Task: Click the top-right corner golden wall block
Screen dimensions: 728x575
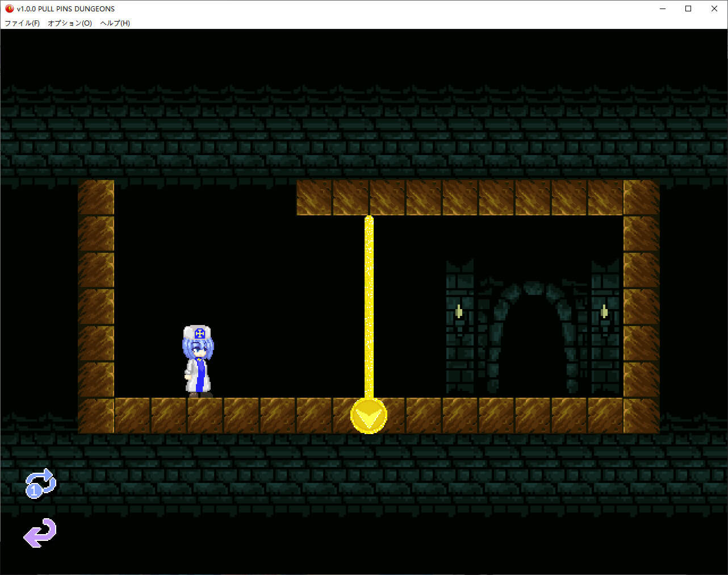Action: click(641, 198)
